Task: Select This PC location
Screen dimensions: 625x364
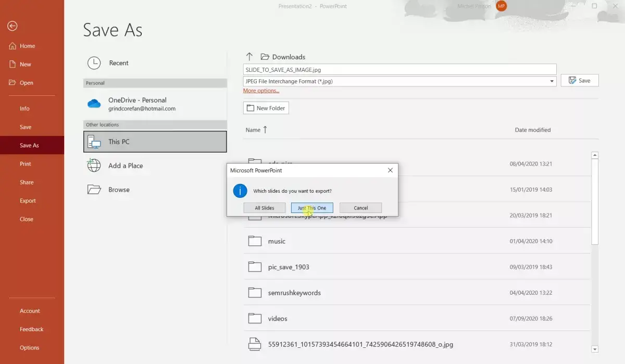Action: (155, 142)
